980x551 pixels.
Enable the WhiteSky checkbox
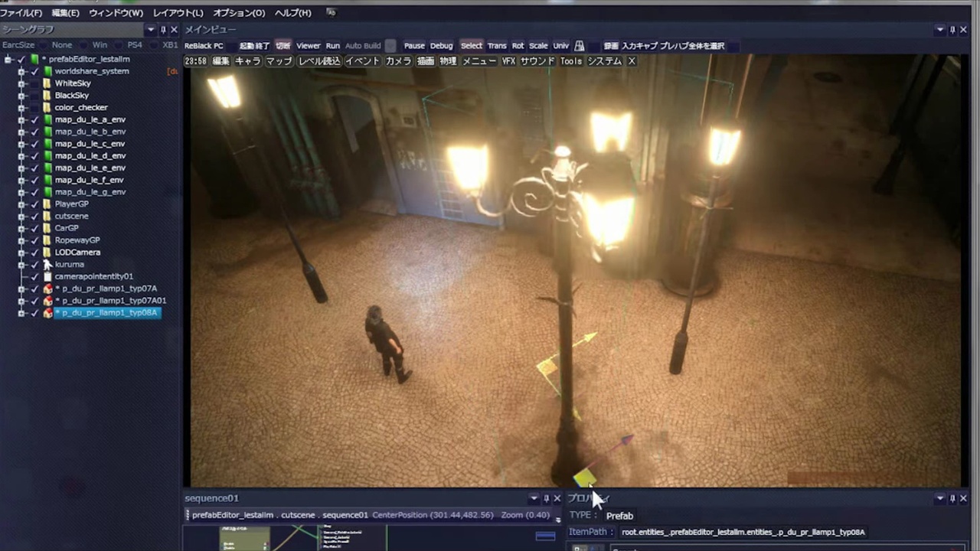point(34,83)
